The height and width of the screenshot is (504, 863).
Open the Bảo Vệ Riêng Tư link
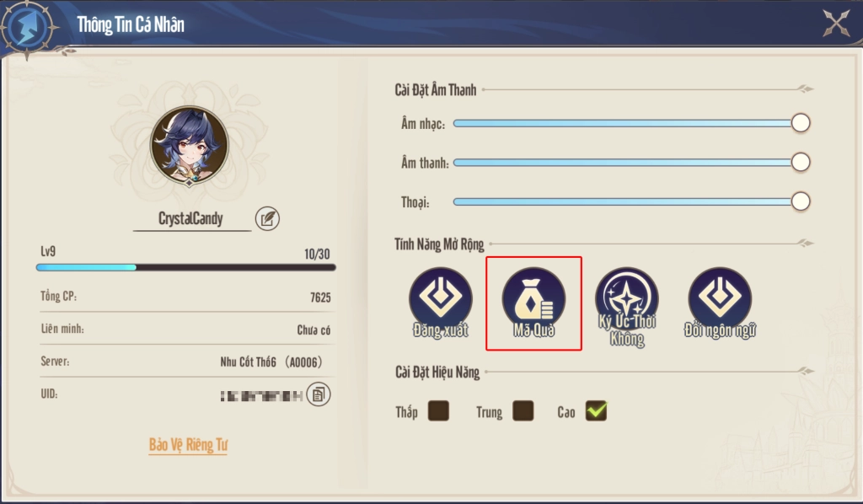[x=188, y=444]
